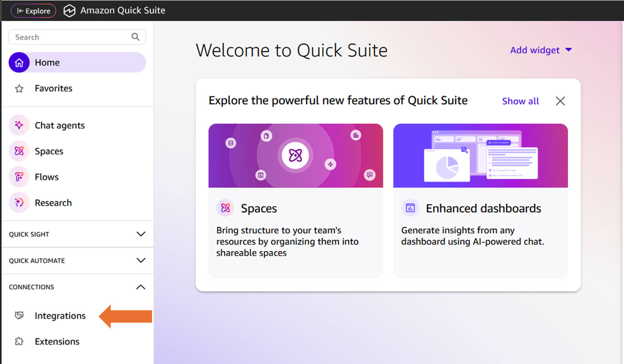Click the Enhanced dashboards description text
Image resolution: width=624 pixels, height=364 pixels.
[473, 236]
